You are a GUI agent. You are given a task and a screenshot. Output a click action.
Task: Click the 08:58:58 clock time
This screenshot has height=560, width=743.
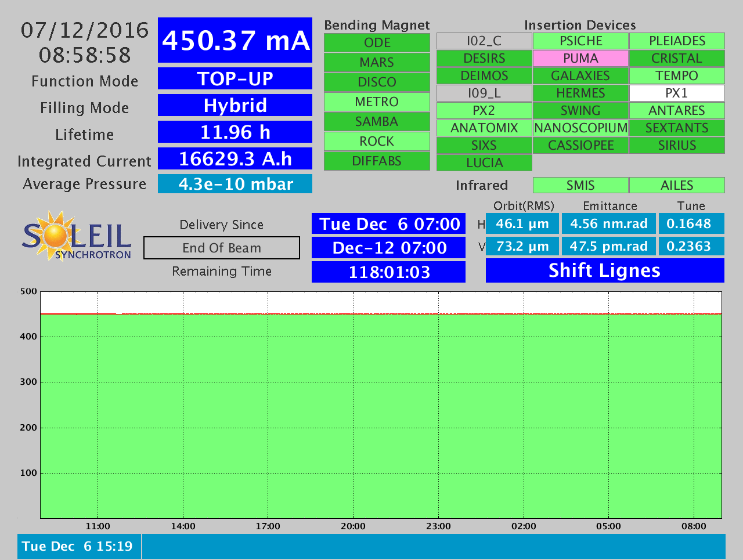[x=85, y=55]
